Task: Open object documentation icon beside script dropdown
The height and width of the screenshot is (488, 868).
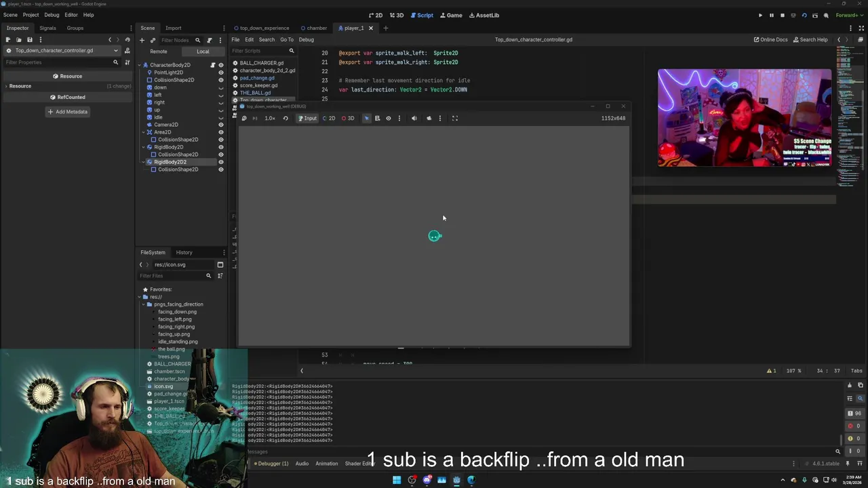Action: tap(127, 51)
